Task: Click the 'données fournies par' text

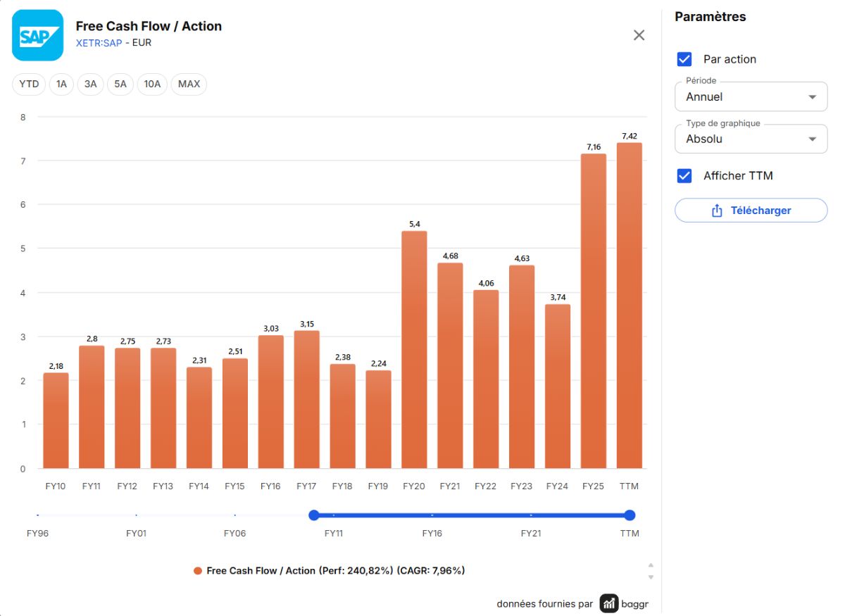Action: (545, 604)
